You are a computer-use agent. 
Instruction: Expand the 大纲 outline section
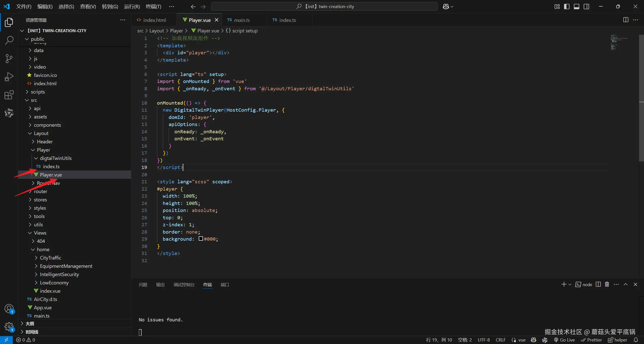(x=30, y=324)
